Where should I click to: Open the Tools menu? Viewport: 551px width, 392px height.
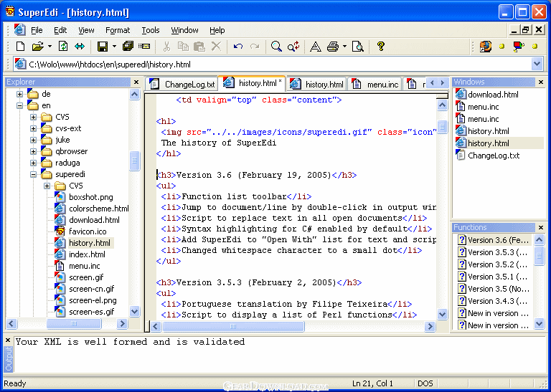151,30
